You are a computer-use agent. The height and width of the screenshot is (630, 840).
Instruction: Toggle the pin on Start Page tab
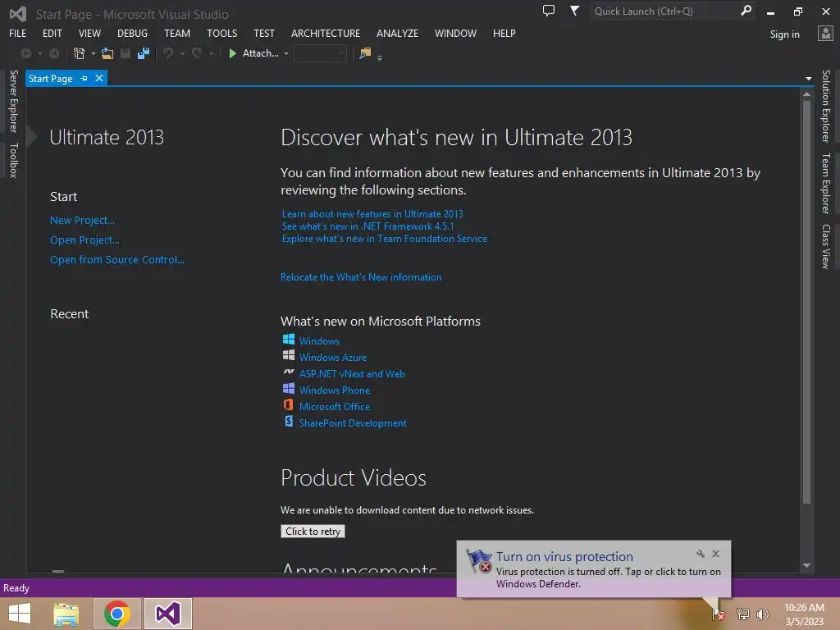click(x=84, y=79)
